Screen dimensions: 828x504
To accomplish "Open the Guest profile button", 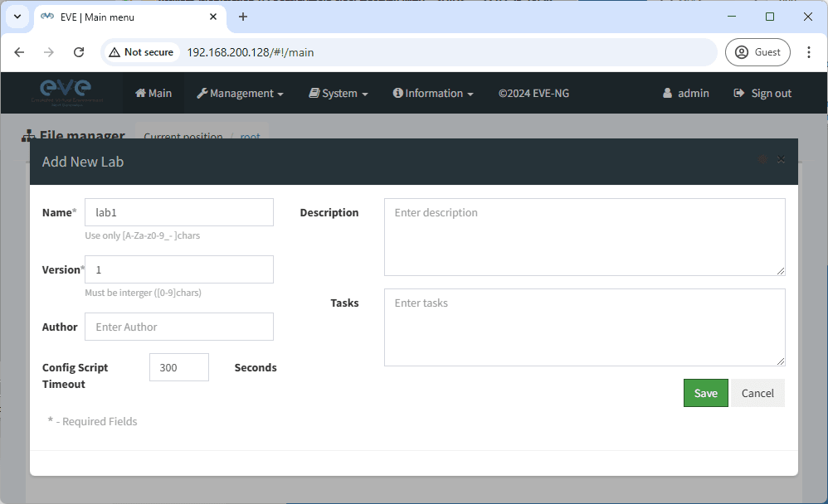I will 757,52.
